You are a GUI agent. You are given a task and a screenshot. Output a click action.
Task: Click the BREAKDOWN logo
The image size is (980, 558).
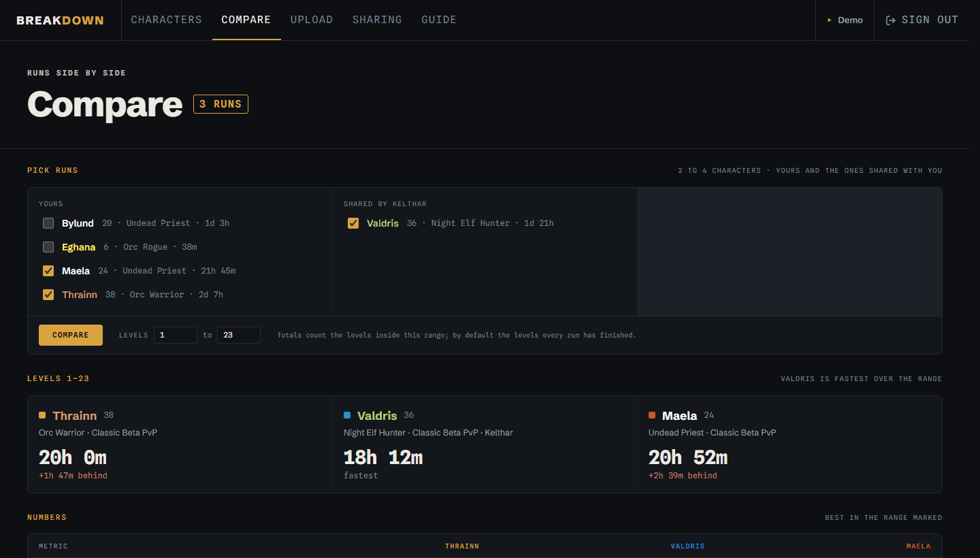point(60,20)
